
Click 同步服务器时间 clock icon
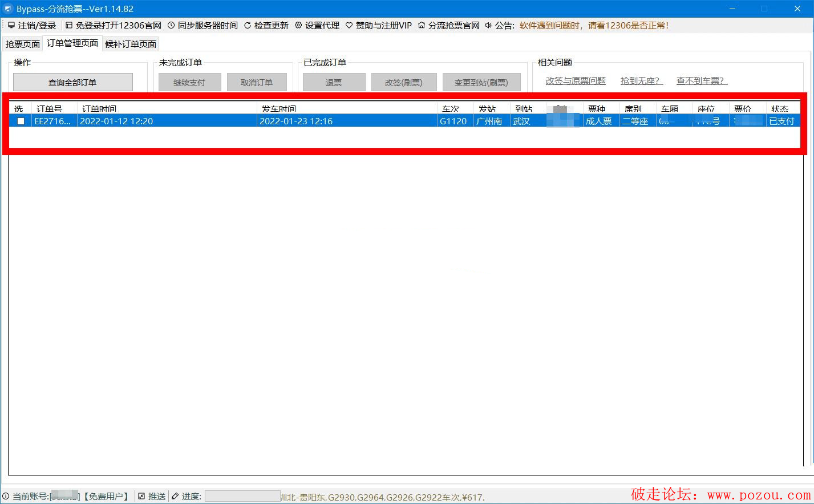pyautogui.click(x=171, y=26)
